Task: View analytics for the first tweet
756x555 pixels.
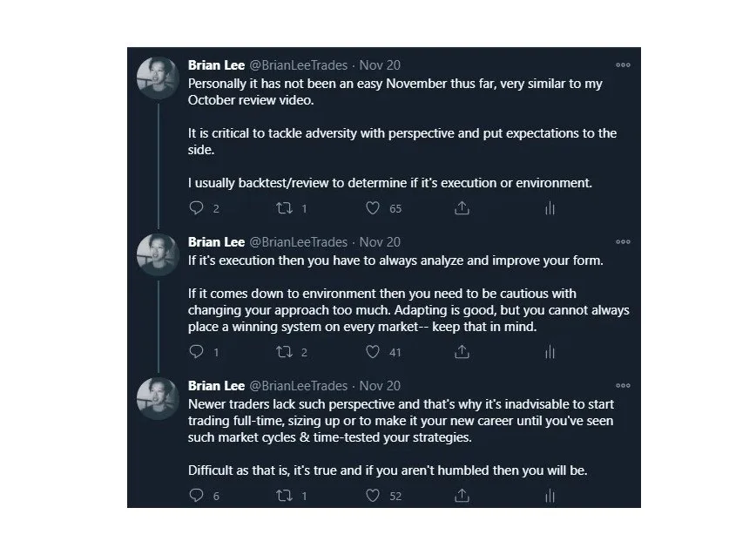Action: [x=550, y=208]
